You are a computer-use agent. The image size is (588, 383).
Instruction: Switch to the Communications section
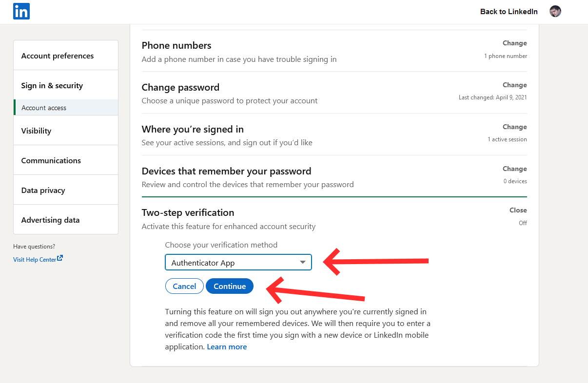pyautogui.click(x=51, y=160)
